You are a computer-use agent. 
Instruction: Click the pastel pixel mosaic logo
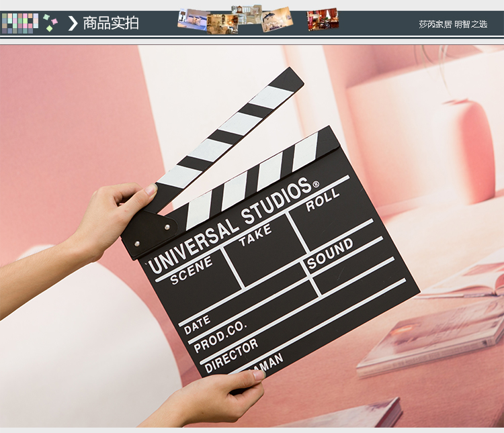click(x=20, y=23)
